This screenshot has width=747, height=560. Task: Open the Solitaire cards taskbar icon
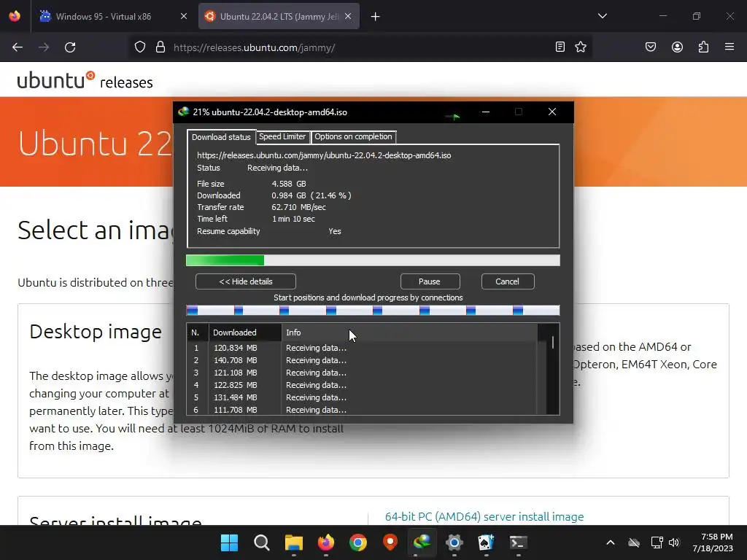tap(487, 542)
